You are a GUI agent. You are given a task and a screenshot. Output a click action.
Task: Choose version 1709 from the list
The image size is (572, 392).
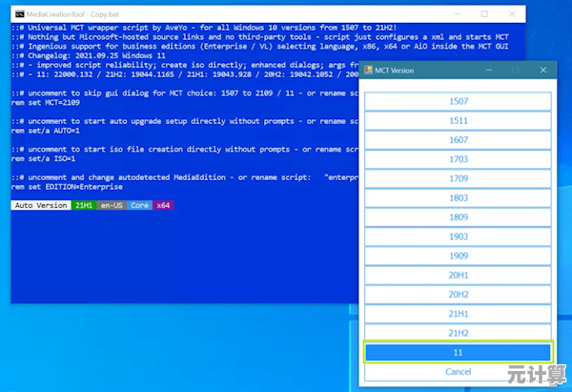point(458,179)
